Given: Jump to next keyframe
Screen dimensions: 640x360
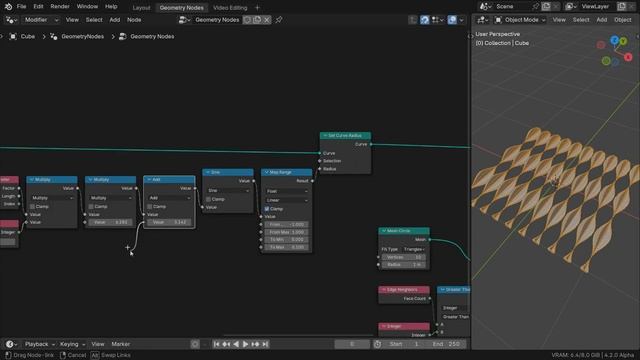Looking at the screenshot, I should 256,344.
